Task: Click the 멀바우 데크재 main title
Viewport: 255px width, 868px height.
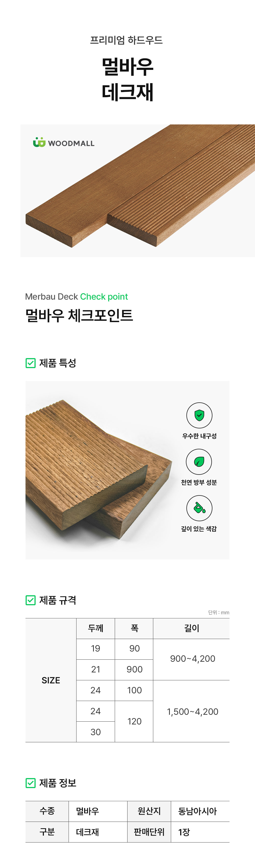Action: 127,79
